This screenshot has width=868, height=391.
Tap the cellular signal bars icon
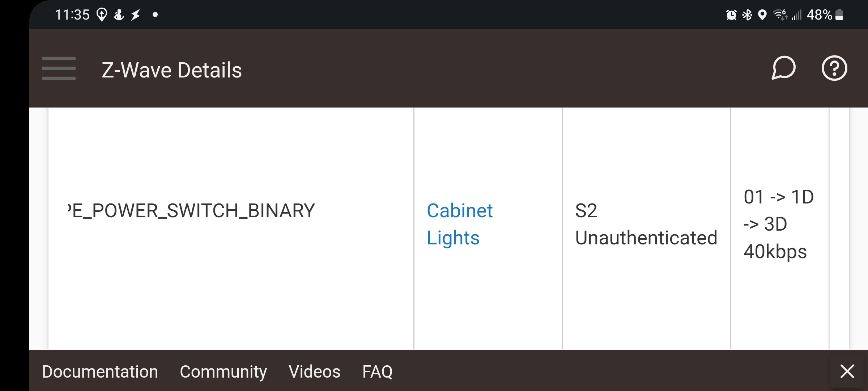coord(797,15)
